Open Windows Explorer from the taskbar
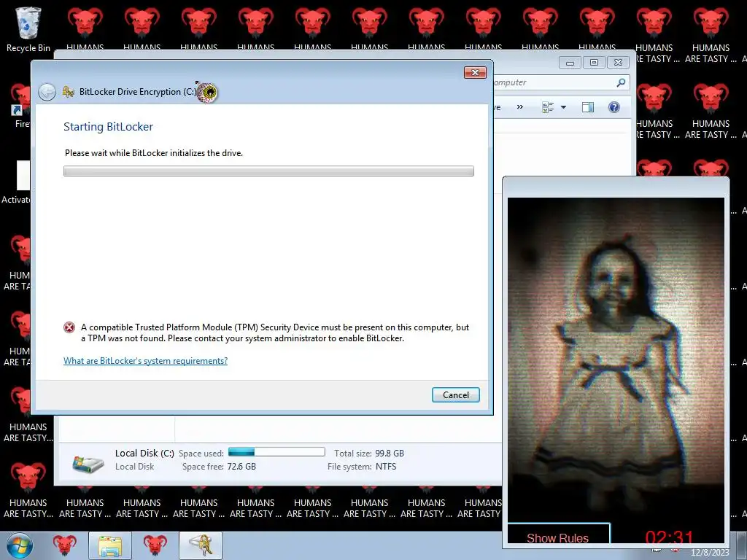The image size is (747, 560). pos(110,545)
